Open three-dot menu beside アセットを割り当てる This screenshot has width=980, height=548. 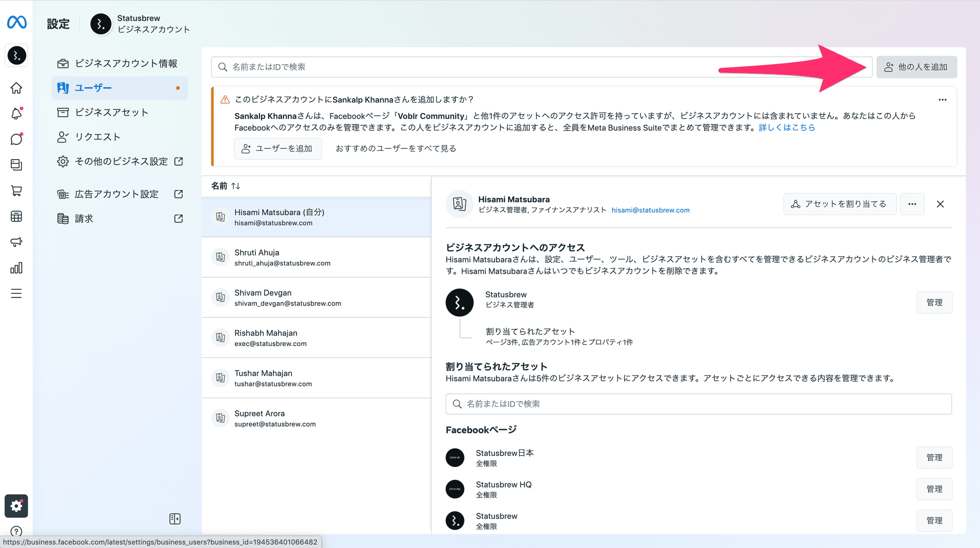pyautogui.click(x=912, y=204)
